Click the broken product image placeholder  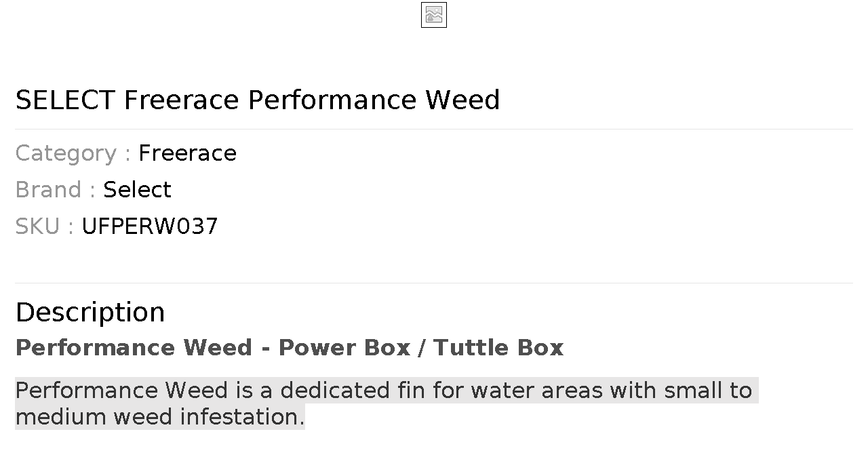click(433, 15)
